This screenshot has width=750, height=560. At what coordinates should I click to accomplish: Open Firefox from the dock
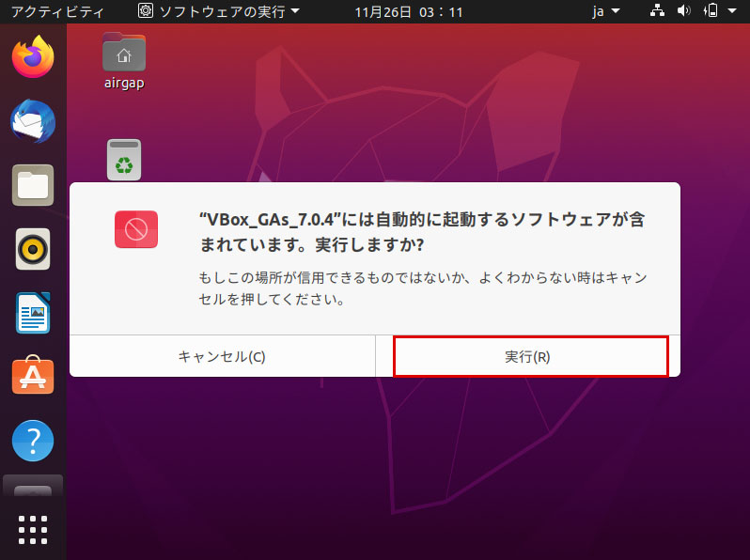[x=33, y=57]
